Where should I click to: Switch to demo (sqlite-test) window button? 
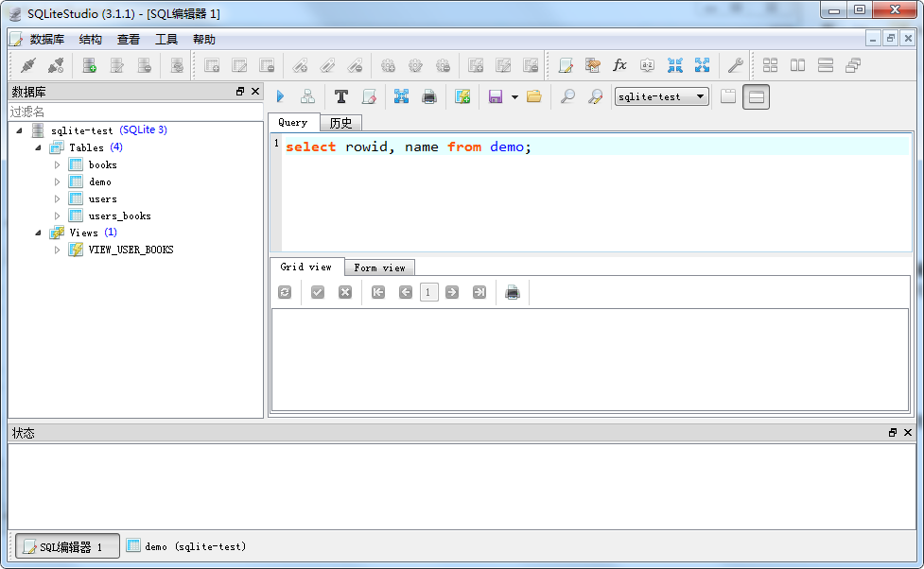(x=187, y=546)
